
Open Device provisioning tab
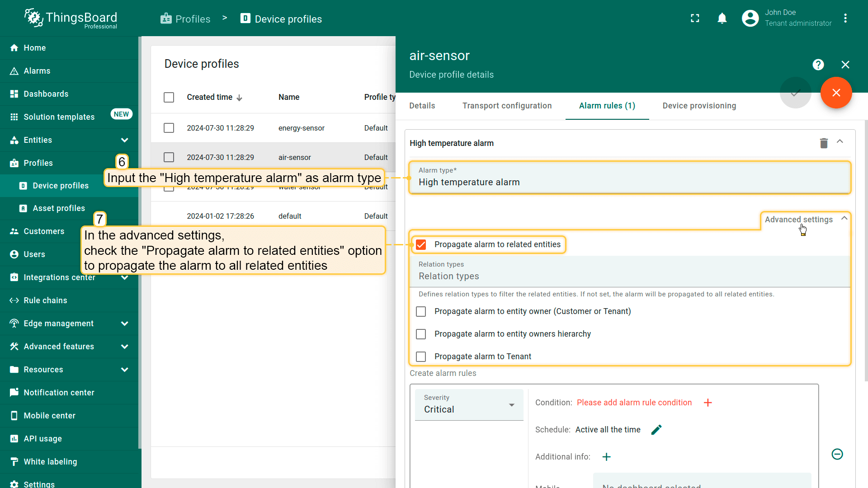pos(699,106)
